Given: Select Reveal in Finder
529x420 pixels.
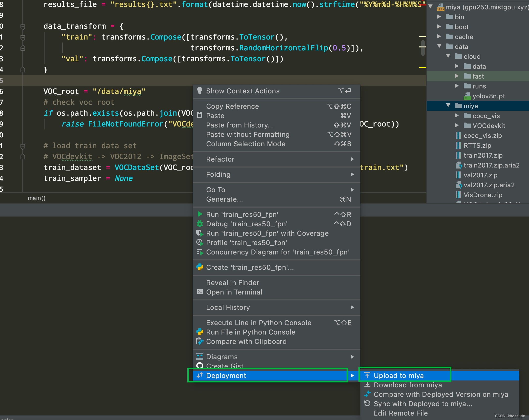Looking at the screenshot, I should click(276, 283).
